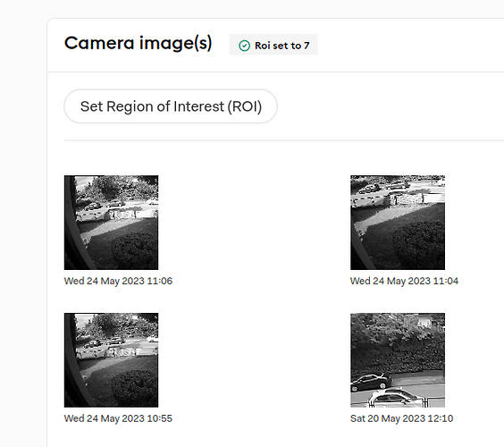504x447 pixels.
Task: Click the 'Wed 24 May 2023 11:06' timestamp label
Action: point(118,281)
